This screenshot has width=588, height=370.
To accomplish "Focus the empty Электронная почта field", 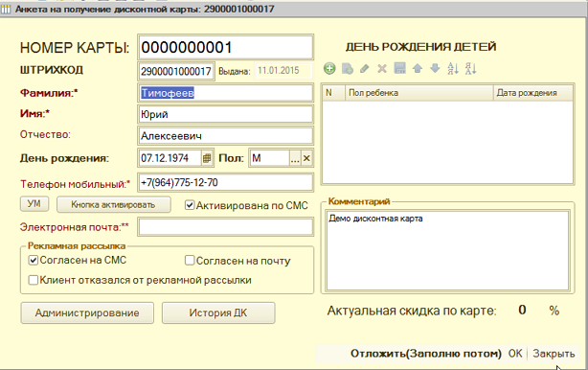I will click(225, 227).
